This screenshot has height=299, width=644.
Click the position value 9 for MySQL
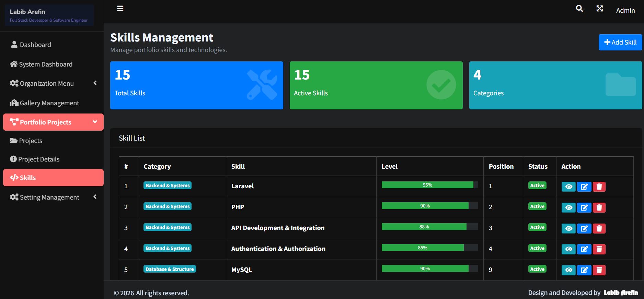(490, 270)
